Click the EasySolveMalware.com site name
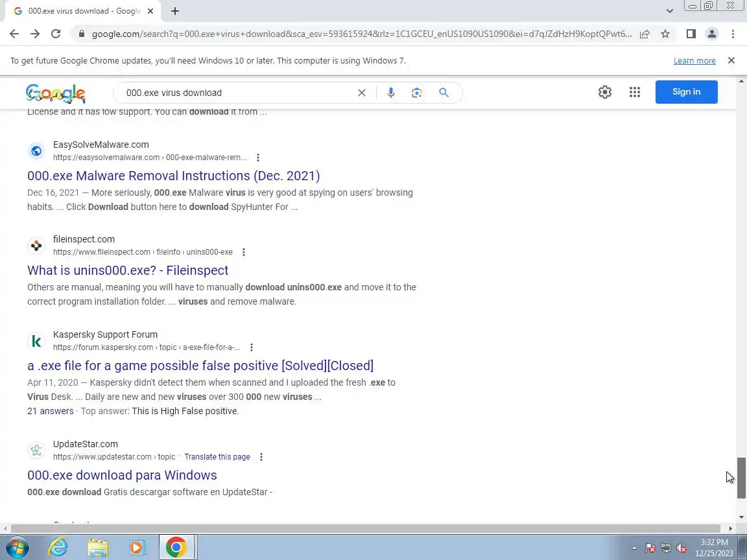This screenshot has height=560, width=747. pos(101,145)
